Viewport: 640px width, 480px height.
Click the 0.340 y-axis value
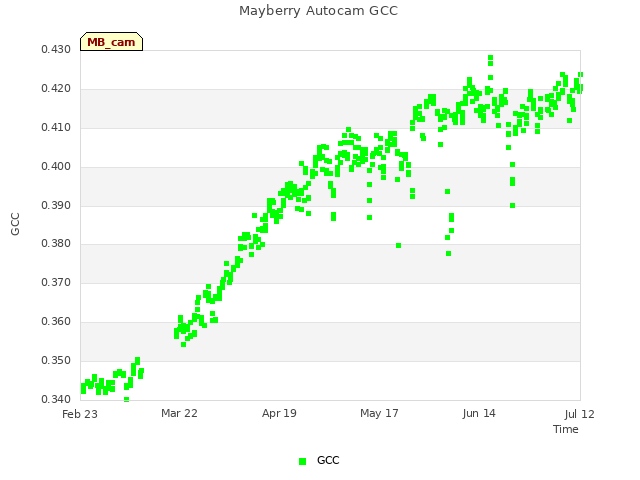(x=56, y=399)
